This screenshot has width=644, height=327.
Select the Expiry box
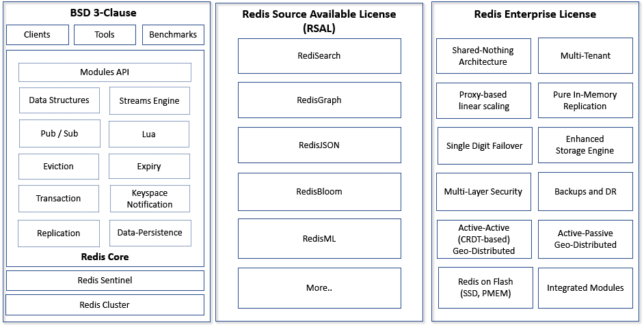coord(149,166)
